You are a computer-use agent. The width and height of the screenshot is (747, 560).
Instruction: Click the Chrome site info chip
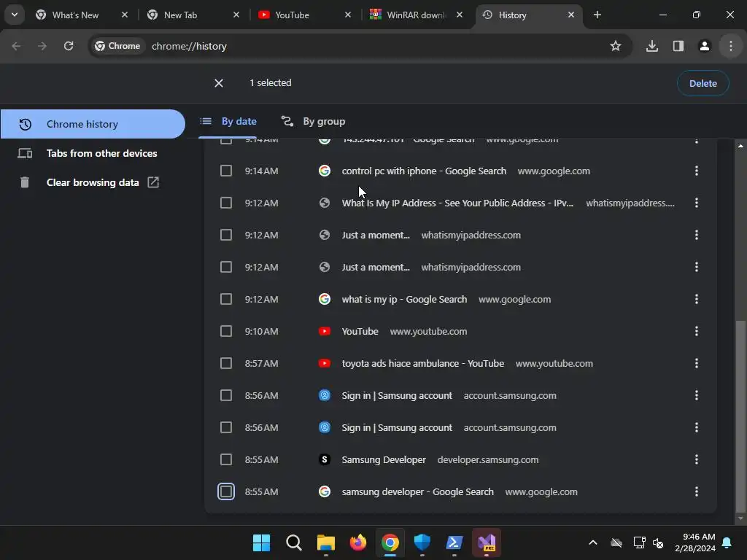click(x=117, y=46)
